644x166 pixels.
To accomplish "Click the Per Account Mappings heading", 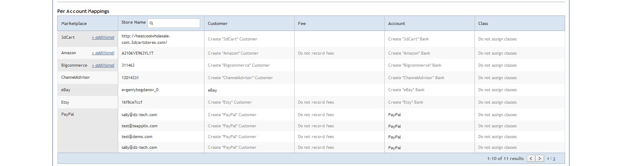I will click(x=83, y=11).
